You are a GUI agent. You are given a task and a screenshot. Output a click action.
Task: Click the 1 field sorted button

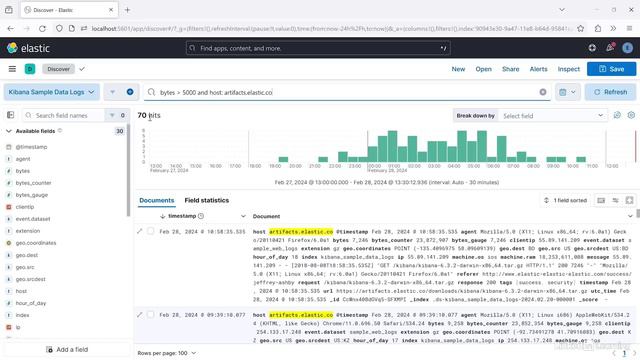coord(565,200)
